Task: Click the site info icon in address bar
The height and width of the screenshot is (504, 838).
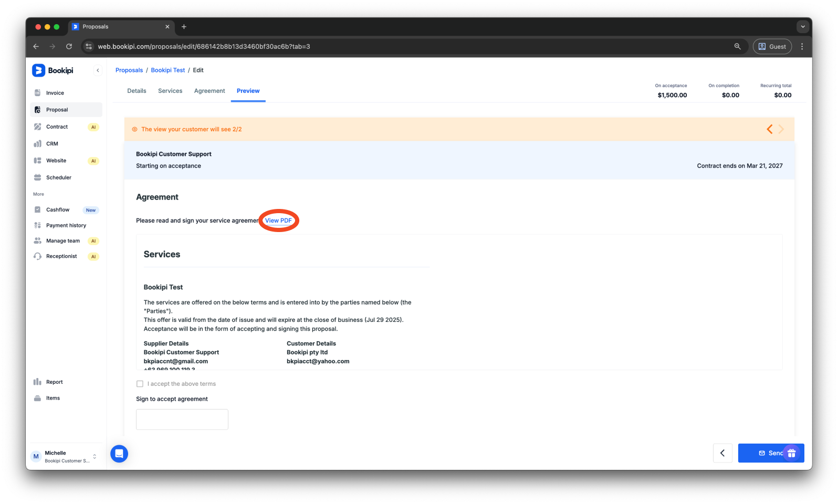Action: click(x=89, y=46)
